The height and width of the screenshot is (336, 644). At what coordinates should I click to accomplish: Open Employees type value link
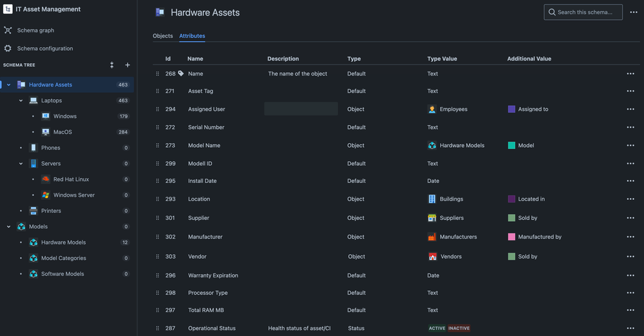[x=453, y=109]
